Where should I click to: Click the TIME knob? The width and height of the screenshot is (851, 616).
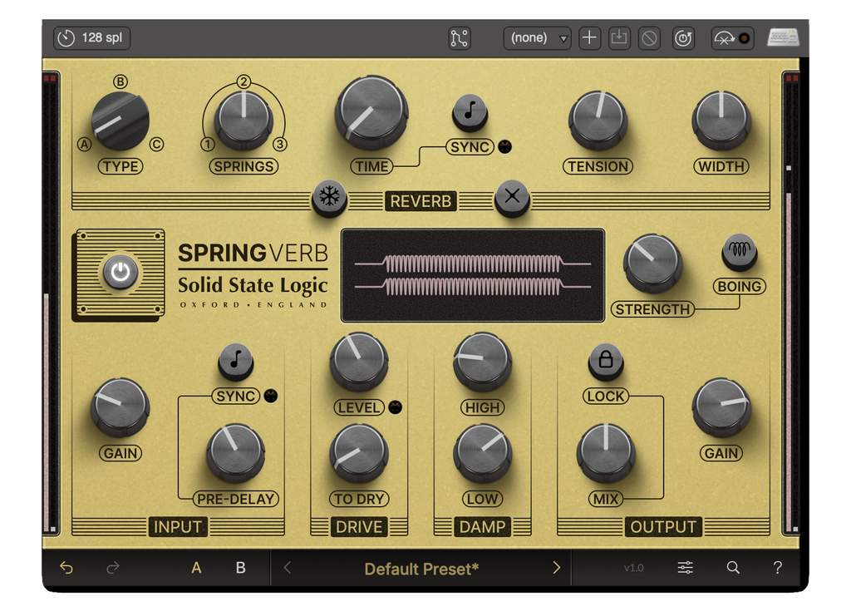click(371, 113)
